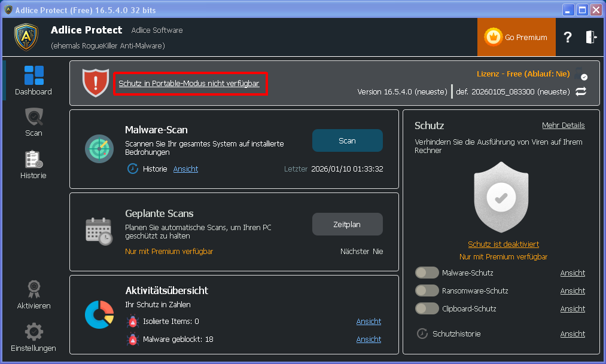
Task: Click Ansicht link for Malware-Schutz
Action: (572, 273)
